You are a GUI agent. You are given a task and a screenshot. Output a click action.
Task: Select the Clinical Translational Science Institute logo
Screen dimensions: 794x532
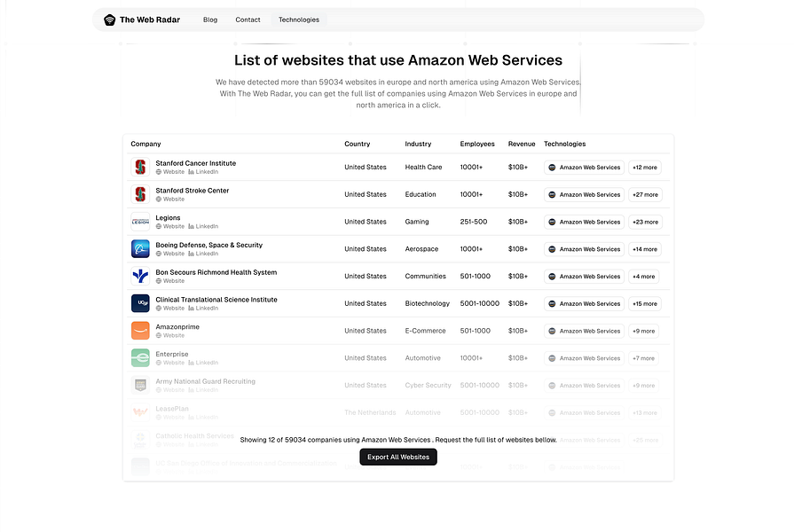click(x=139, y=303)
